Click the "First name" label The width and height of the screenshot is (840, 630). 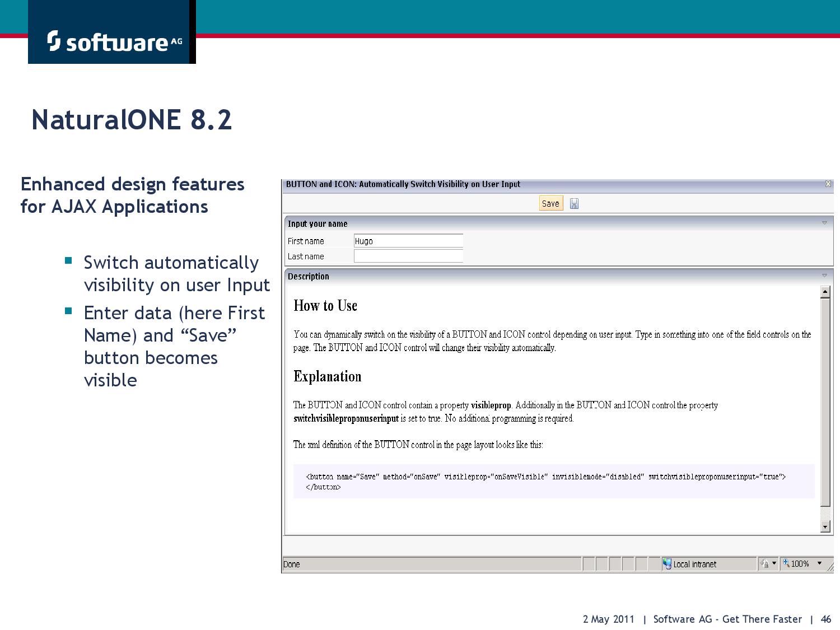[306, 241]
